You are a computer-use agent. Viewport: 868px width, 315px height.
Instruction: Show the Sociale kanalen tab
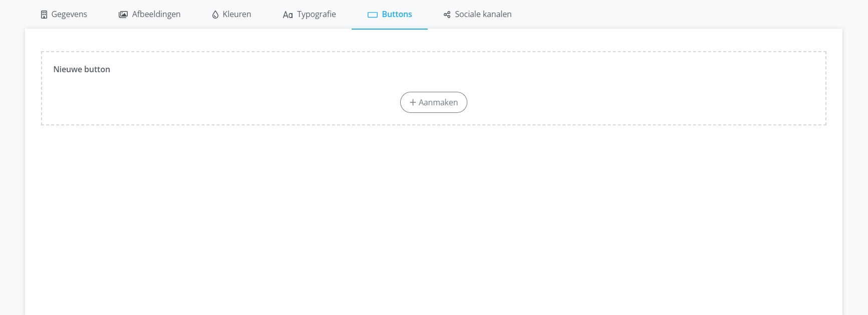[483, 15]
